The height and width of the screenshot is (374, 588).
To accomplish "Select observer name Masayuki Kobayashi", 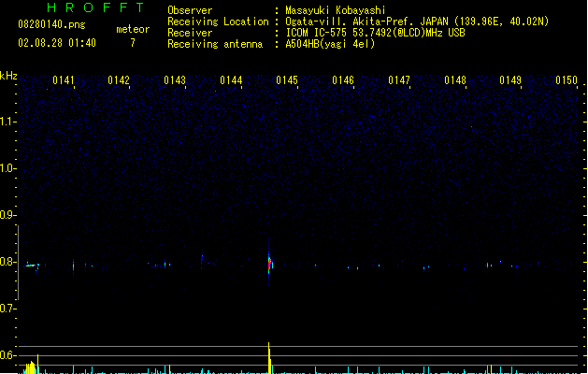I will click(x=336, y=10).
